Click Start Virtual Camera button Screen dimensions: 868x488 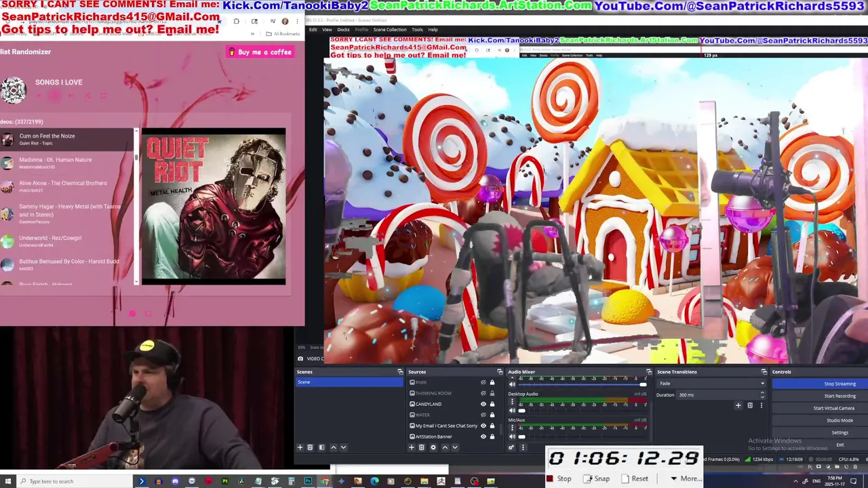[820, 408]
